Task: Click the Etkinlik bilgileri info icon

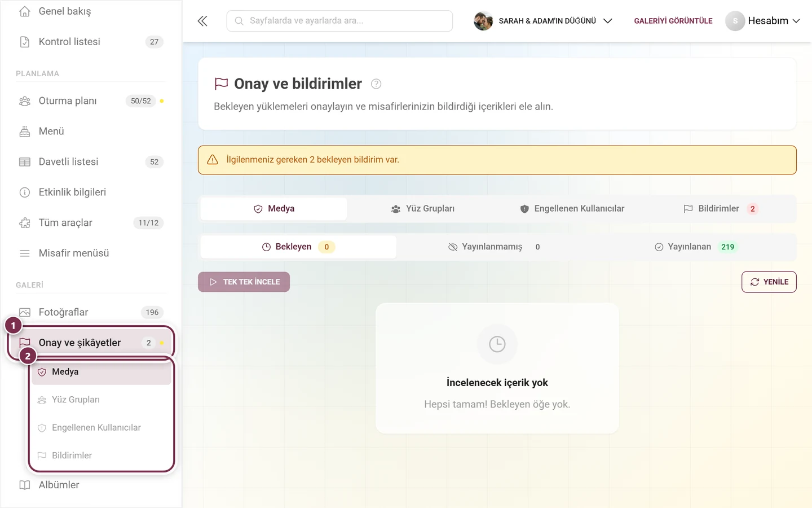Action: pos(25,192)
